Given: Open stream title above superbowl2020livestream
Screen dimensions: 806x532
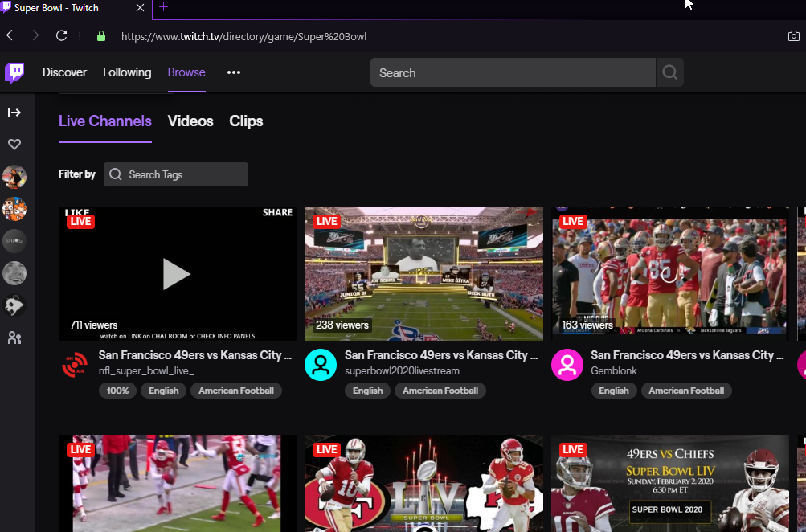Looking at the screenshot, I should (x=441, y=355).
